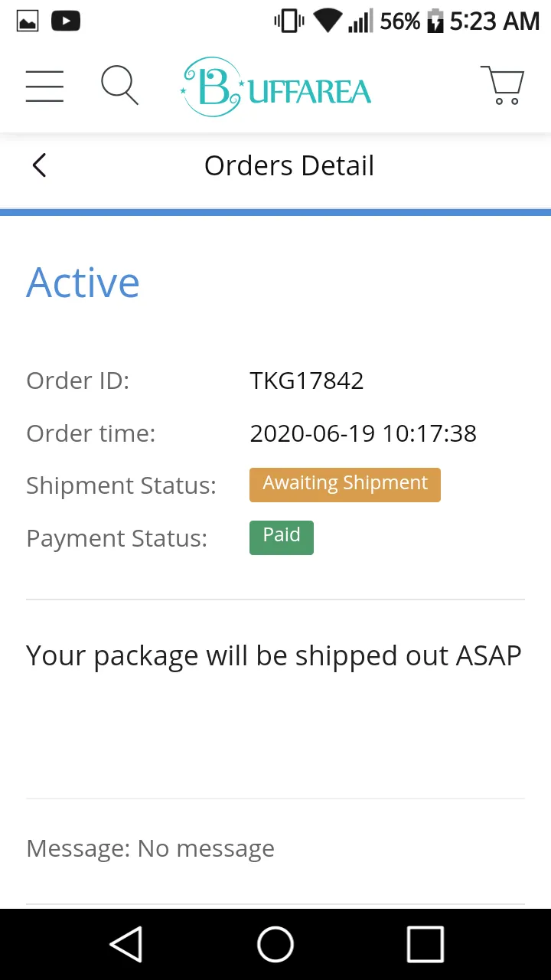Tap the Active status heading
Screen dimensions: 551x980
83,283
